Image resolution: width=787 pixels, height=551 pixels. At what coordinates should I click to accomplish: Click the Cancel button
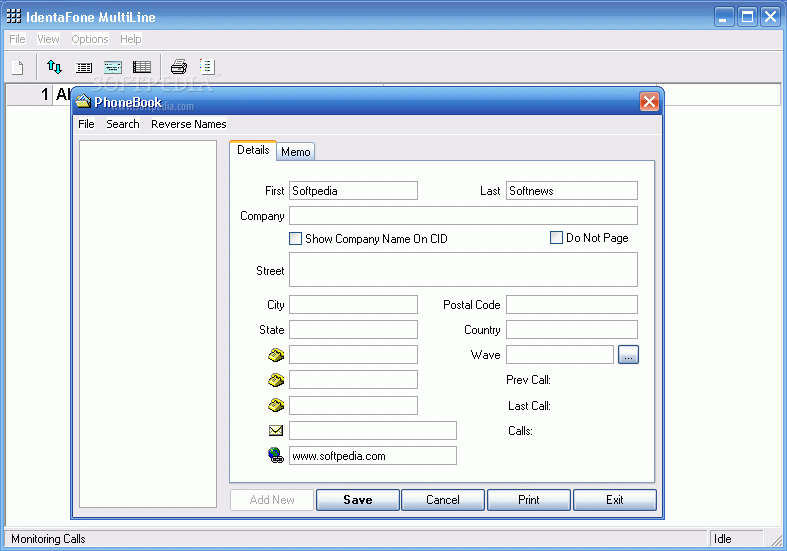pos(443,500)
